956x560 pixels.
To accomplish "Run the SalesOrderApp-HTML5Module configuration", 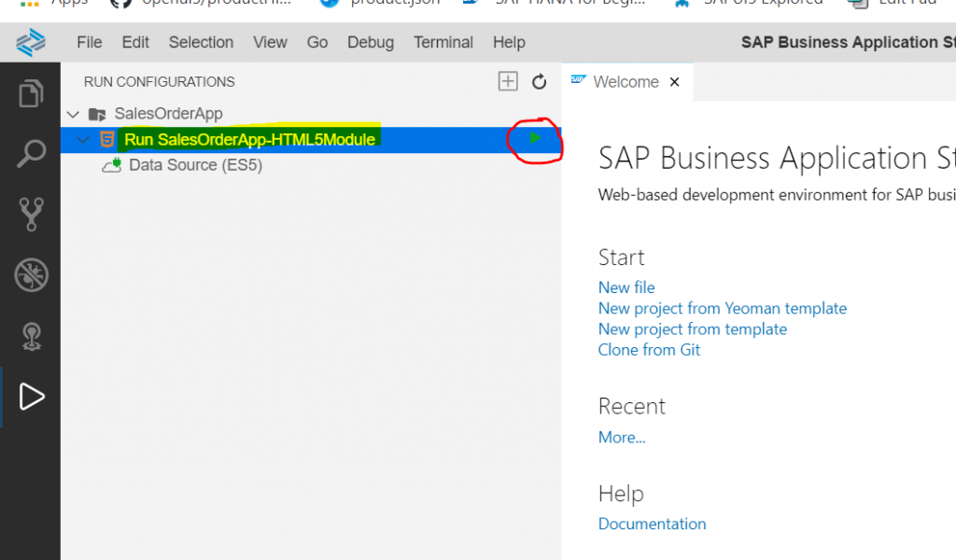I will (535, 138).
